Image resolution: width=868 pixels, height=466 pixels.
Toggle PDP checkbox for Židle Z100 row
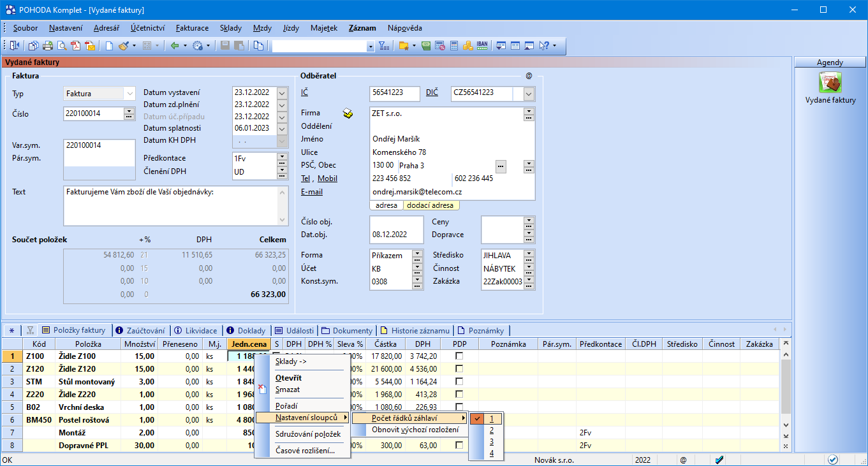[459, 356]
